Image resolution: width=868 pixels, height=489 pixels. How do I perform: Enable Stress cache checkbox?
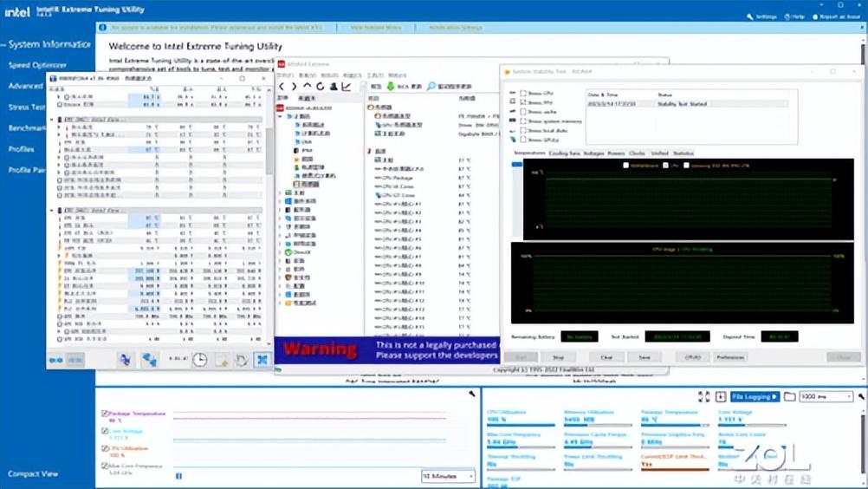pos(523,112)
